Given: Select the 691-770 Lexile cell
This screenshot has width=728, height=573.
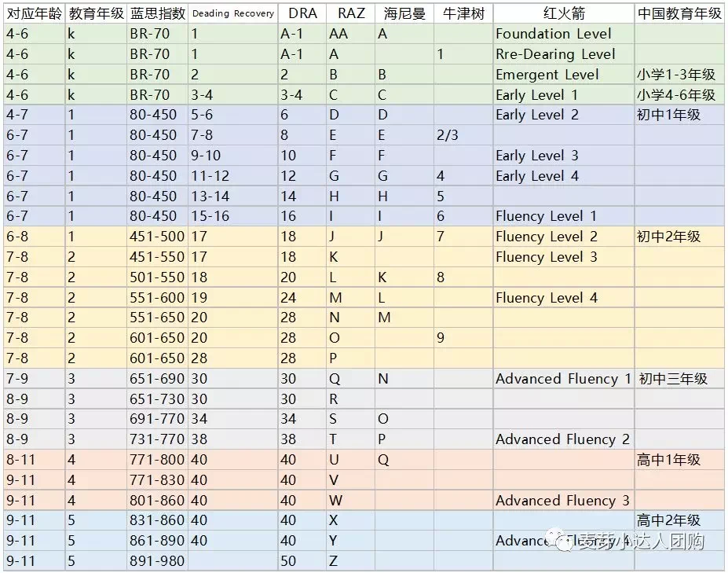Looking at the screenshot, I should point(157,419).
